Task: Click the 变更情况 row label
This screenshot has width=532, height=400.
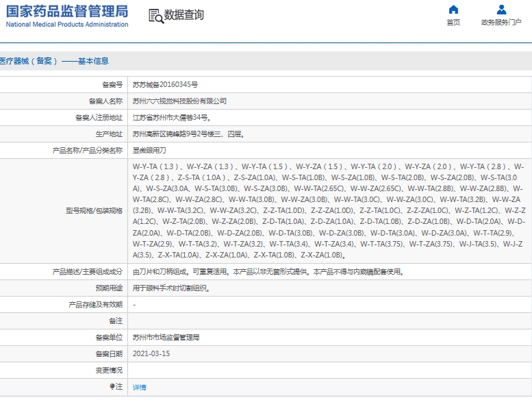Action: (109, 370)
